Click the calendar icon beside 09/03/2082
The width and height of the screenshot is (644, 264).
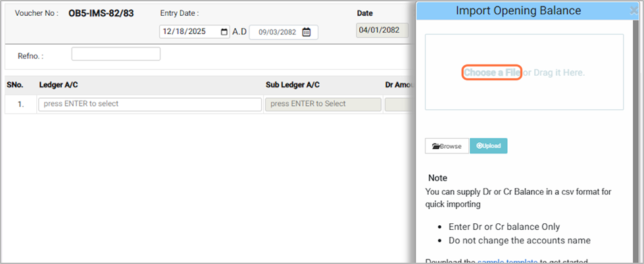point(306,32)
